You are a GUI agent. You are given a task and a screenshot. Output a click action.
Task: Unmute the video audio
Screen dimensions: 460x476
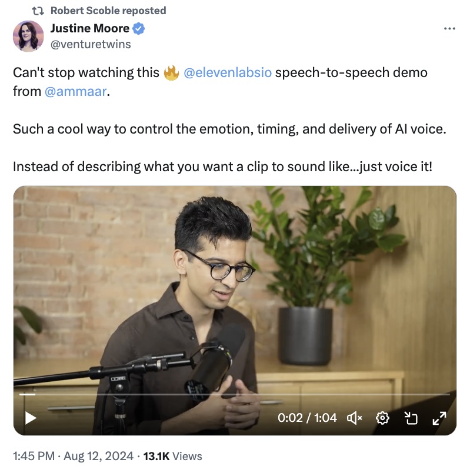click(x=354, y=418)
